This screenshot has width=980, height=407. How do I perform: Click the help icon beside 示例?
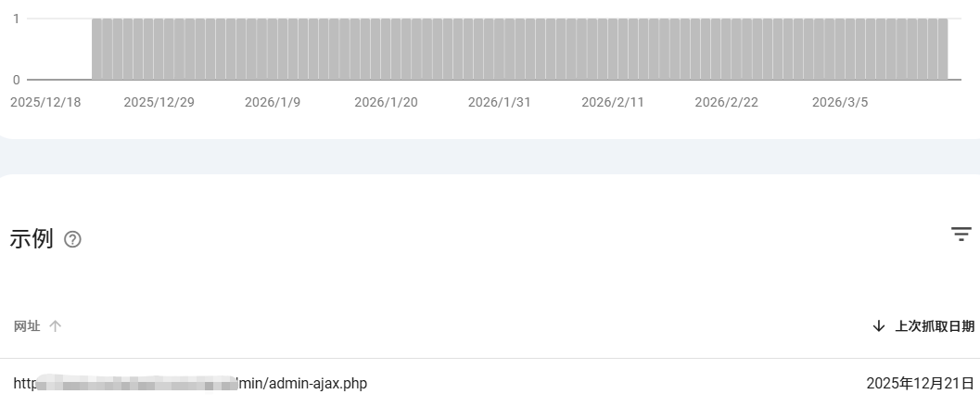(72, 239)
